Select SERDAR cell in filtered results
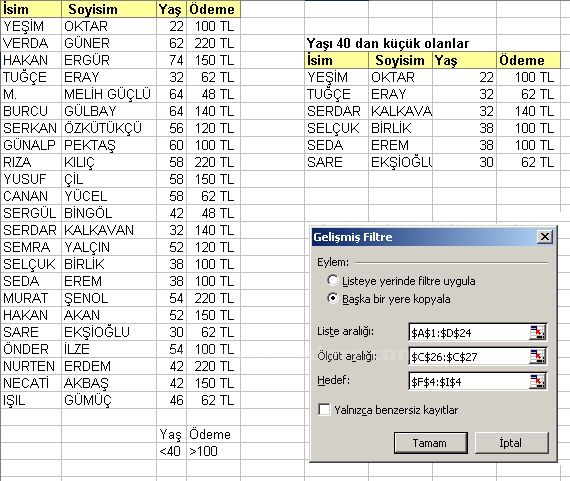This screenshot has height=481, width=570. click(336, 111)
